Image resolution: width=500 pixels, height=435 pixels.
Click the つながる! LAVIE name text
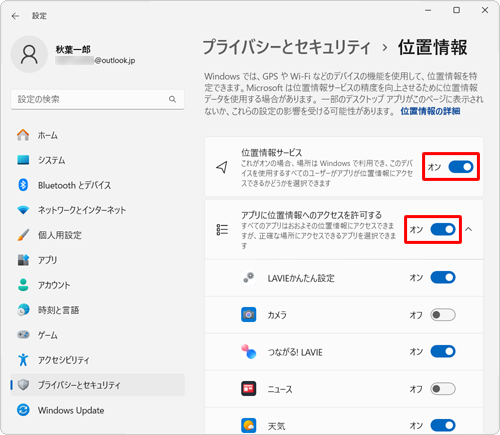pyautogui.click(x=295, y=352)
